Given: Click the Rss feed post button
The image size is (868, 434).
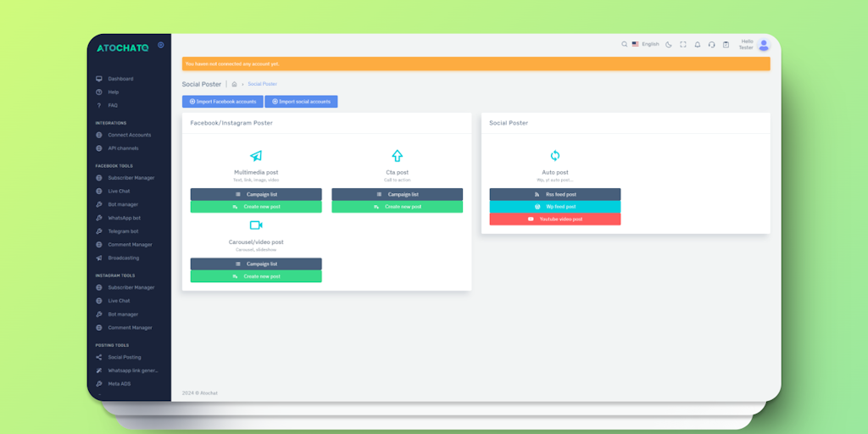Looking at the screenshot, I should point(554,194).
